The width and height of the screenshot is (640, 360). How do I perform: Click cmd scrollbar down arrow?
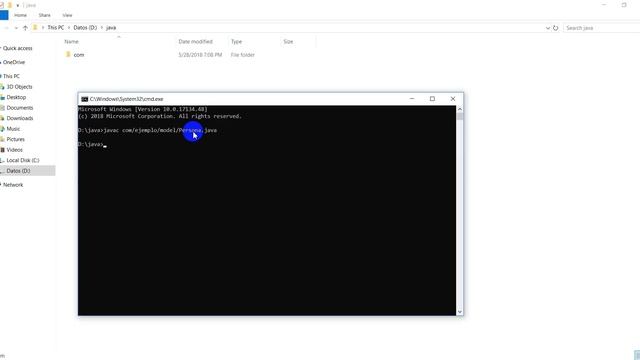[x=460, y=312]
